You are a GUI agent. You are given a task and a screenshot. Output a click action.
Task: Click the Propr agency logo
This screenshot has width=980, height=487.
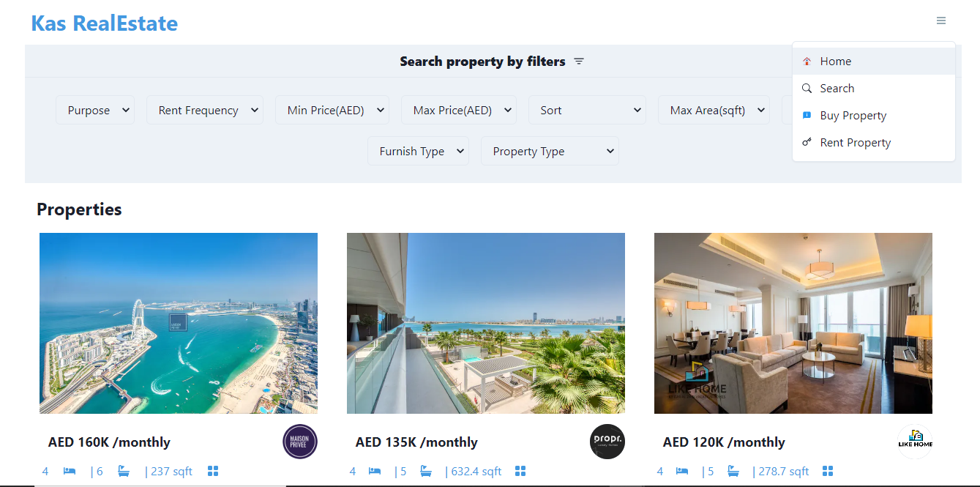(607, 442)
